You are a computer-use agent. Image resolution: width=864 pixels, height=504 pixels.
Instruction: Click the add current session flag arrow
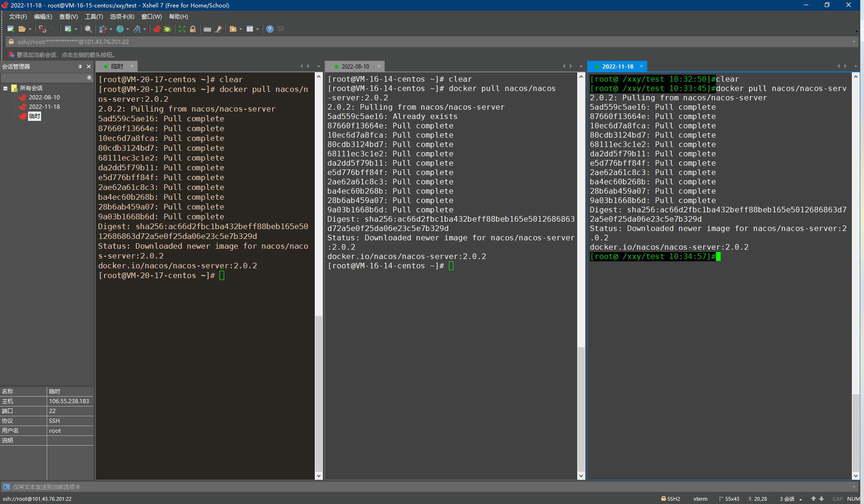point(11,55)
